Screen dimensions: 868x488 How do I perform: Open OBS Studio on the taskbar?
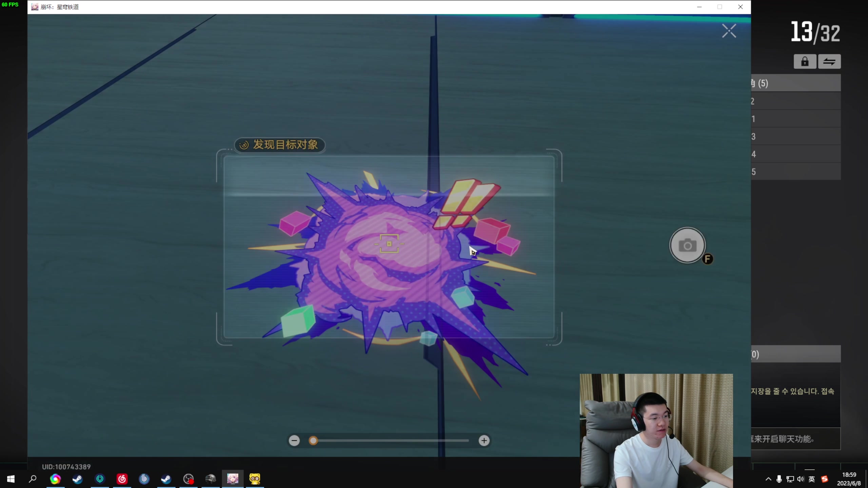(x=188, y=479)
